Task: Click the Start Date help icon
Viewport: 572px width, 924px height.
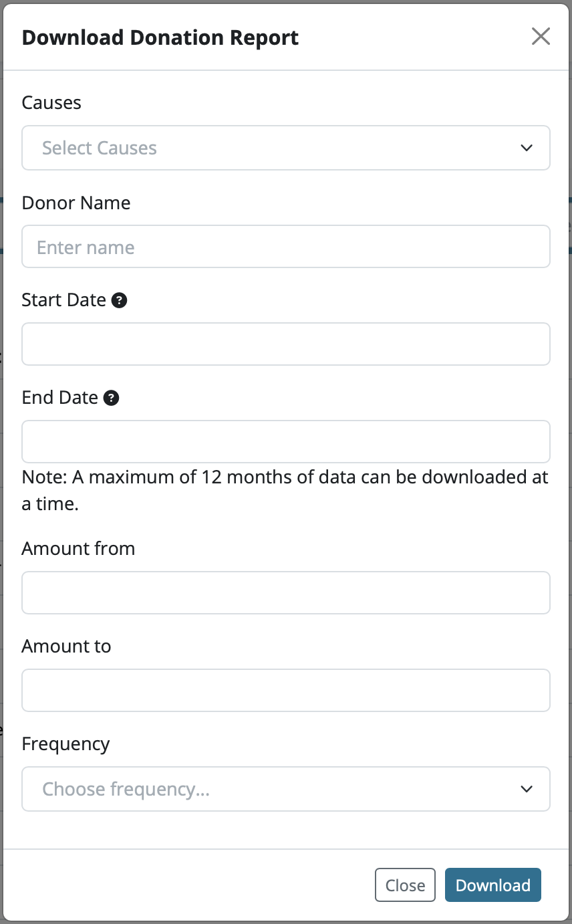Action: pos(119,300)
